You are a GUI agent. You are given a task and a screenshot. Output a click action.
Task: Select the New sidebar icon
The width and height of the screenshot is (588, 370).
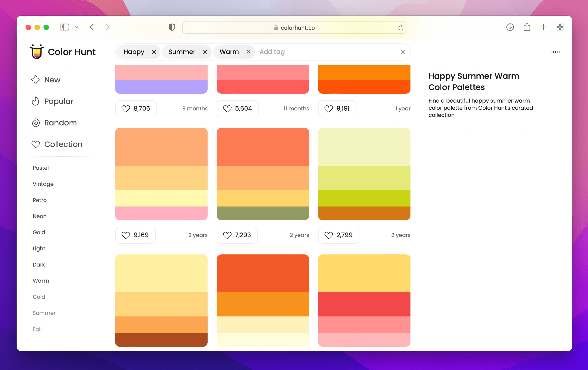pyautogui.click(x=36, y=80)
